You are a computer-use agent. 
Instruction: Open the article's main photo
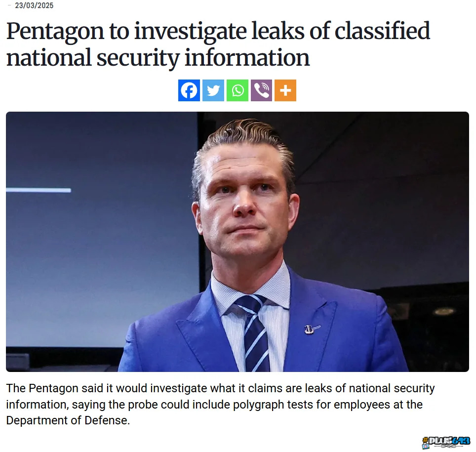(x=238, y=242)
